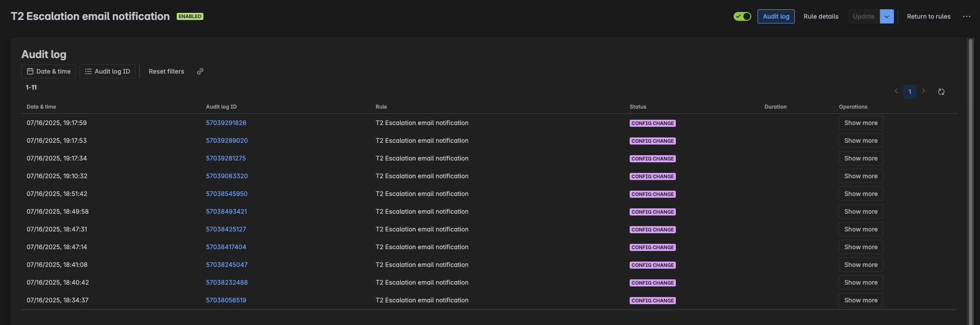Open the three-dot more options menu
Screen dimensions: 980x325
pyautogui.click(x=967, y=16)
